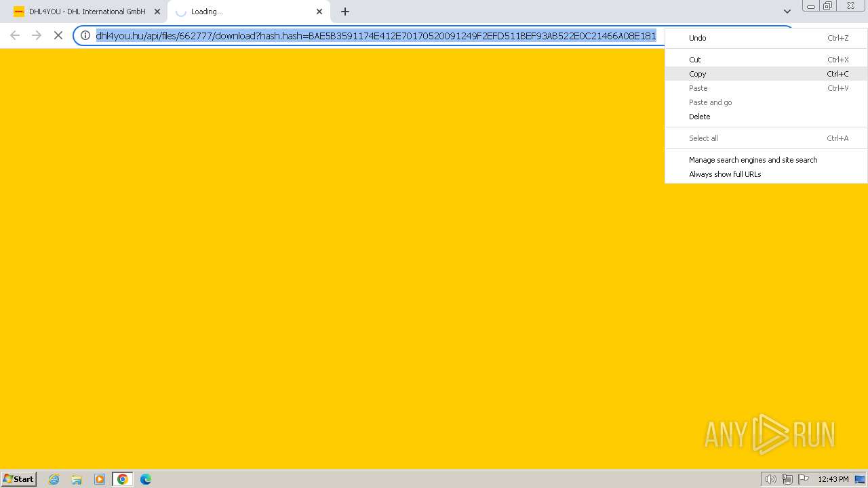Click the Chrome icon on taskbar

coord(123,479)
